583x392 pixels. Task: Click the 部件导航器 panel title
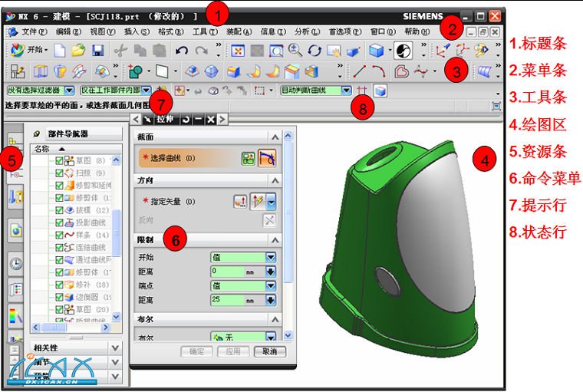click(x=68, y=134)
